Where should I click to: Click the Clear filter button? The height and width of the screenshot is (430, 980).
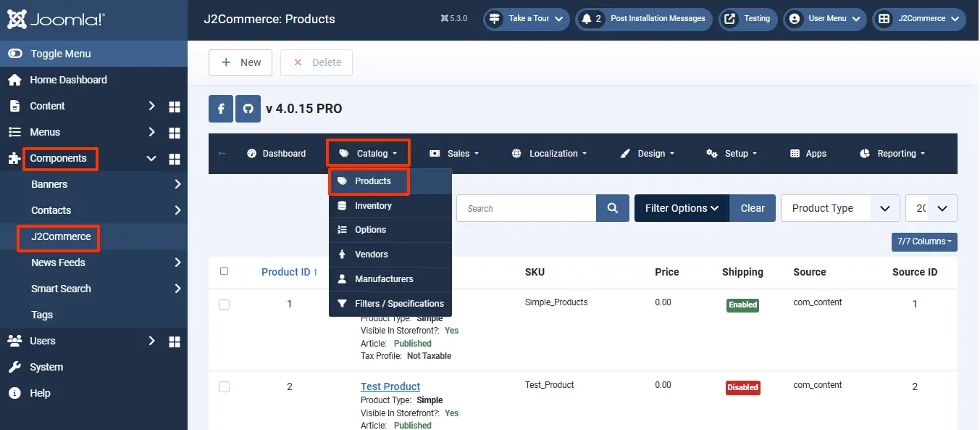click(x=753, y=208)
